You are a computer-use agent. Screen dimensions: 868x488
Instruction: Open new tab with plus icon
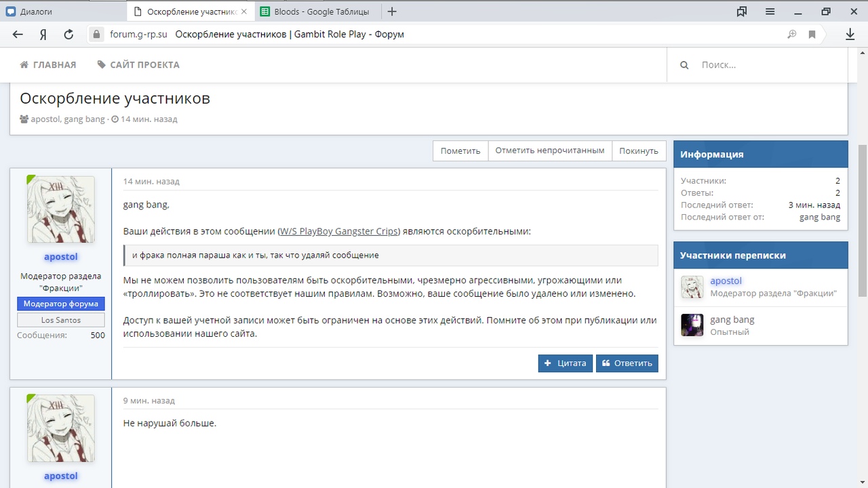392,12
